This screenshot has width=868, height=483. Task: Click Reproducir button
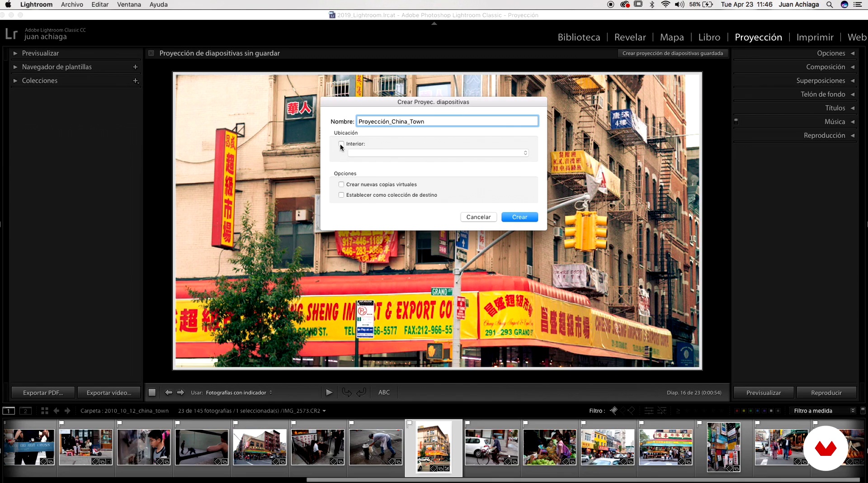click(826, 393)
